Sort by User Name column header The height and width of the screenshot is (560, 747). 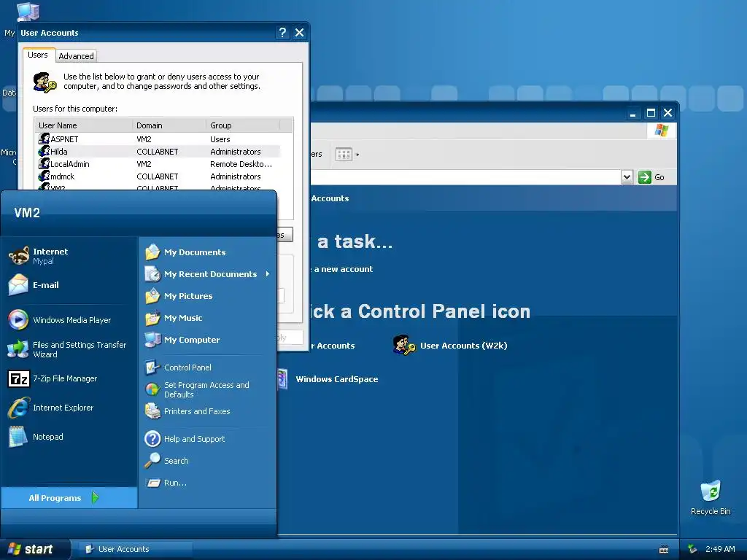[84, 125]
